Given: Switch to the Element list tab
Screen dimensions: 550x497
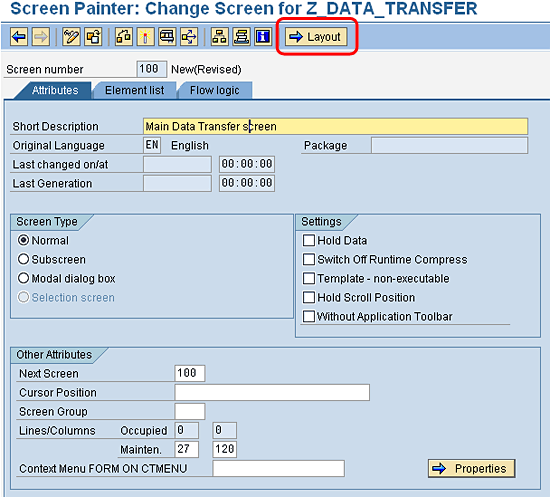Looking at the screenshot, I should 134,90.
